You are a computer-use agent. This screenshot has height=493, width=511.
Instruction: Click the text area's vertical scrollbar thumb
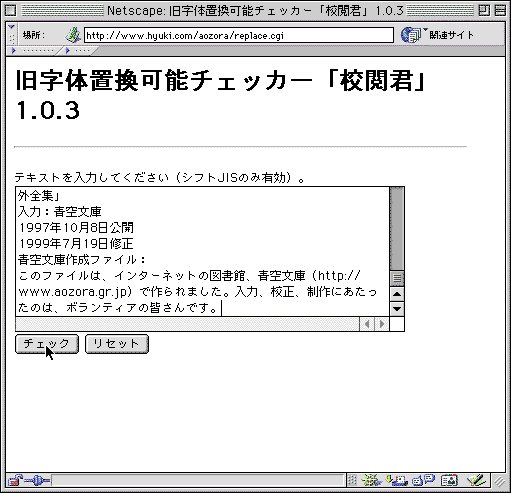click(397, 278)
